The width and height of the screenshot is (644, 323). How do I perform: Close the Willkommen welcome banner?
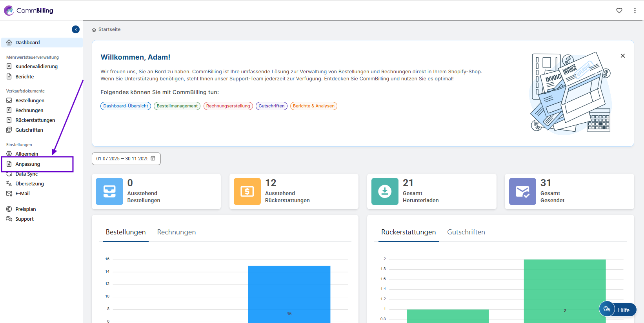tap(623, 56)
